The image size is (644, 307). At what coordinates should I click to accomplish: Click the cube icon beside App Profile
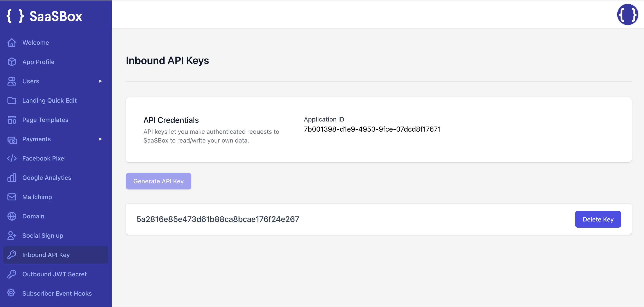coord(12,62)
